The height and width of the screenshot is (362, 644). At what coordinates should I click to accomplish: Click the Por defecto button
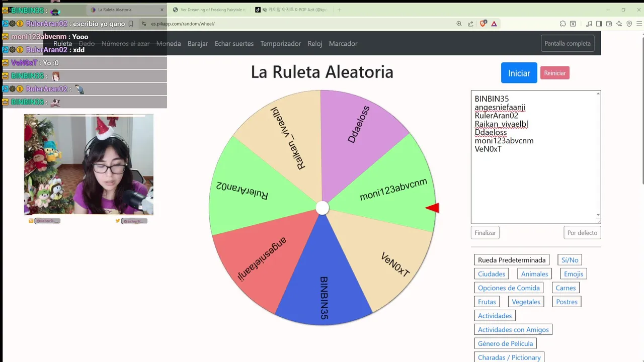click(x=582, y=233)
